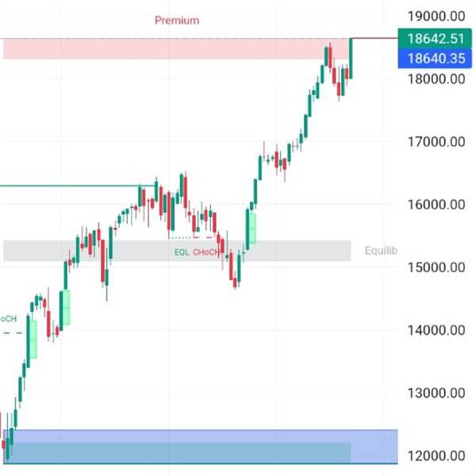Click the 12000.00 price axis label
Viewport: 476px width, 476px height.
pyautogui.click(x=436, y=455)
